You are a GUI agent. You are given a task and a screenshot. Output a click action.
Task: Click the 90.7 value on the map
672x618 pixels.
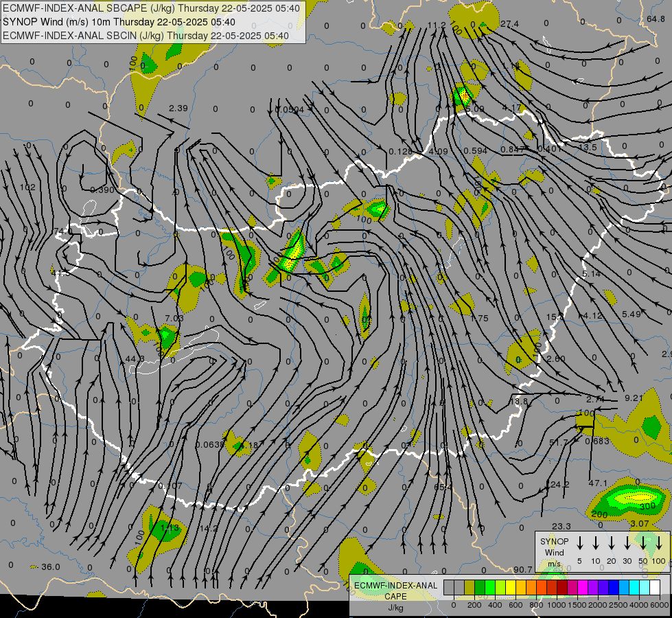(523, 569)
